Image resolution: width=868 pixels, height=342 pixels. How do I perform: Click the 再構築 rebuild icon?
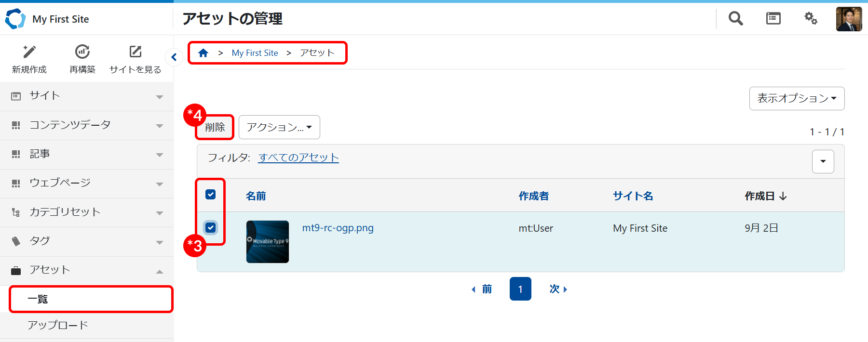(82, 52)
